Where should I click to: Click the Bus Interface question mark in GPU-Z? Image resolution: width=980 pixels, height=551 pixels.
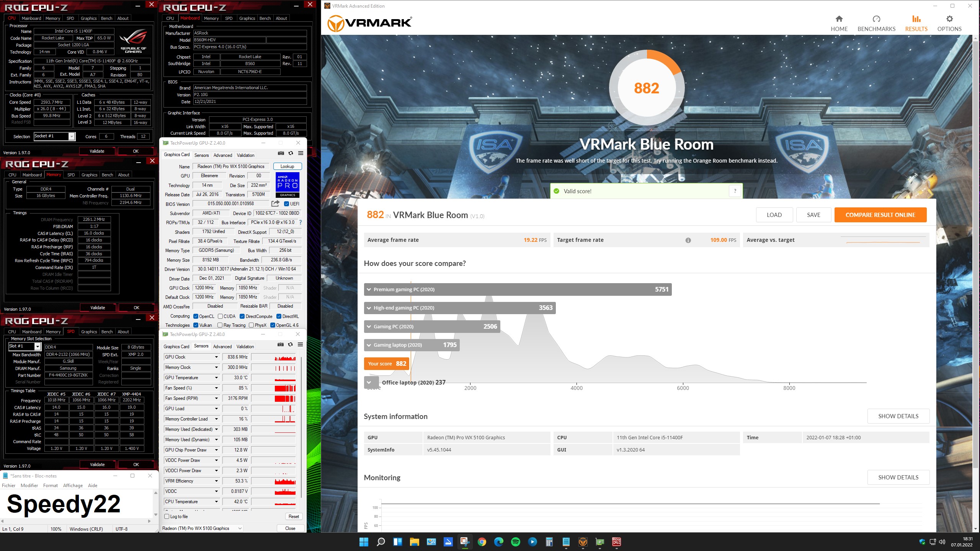point(300,222)
